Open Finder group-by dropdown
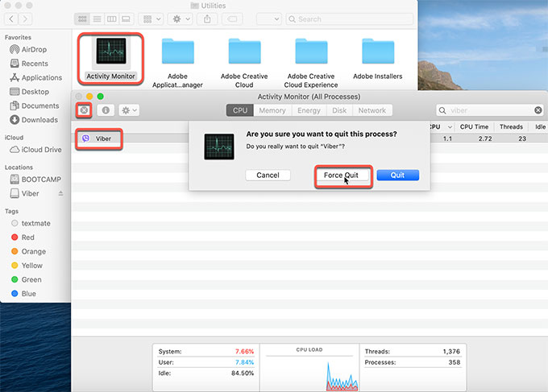This screenshot has width=548, height=392. pyautogui.click(x=152, y=19)
